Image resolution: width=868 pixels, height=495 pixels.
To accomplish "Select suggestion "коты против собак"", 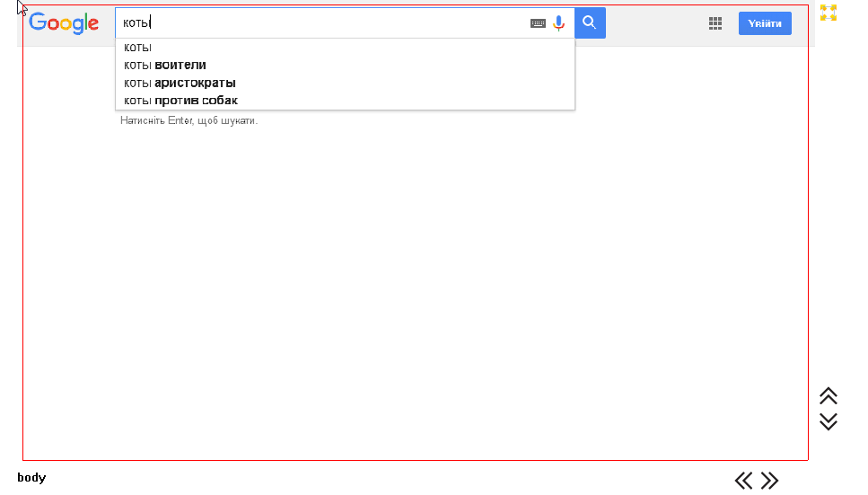I will click(180, 101).
